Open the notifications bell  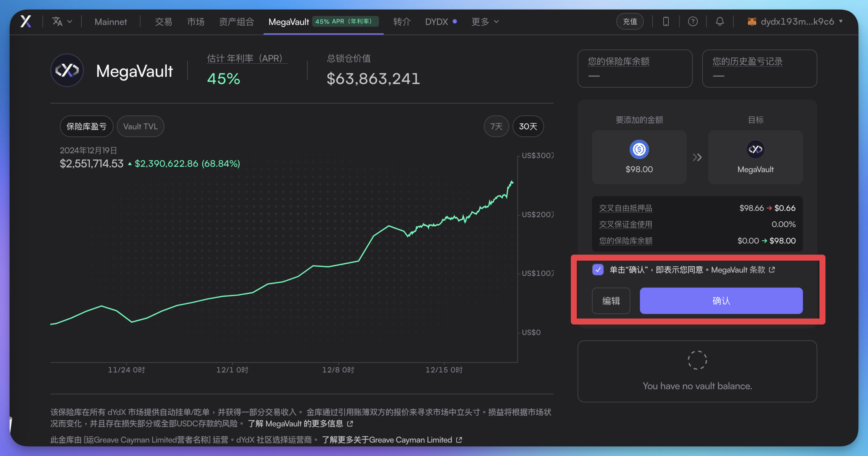coord(720,22)
